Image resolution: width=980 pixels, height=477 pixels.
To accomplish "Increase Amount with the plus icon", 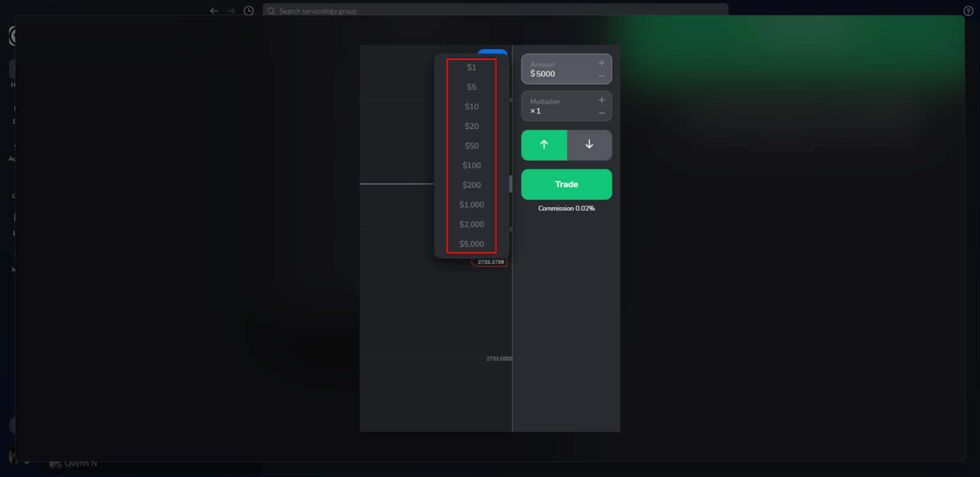I will (x=601, y=63).
